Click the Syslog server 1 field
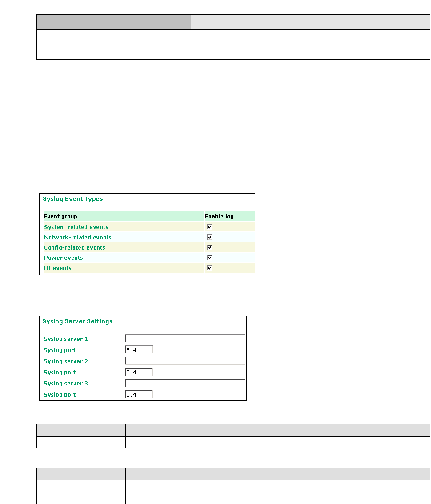The image size is (431, 504). 185,338
